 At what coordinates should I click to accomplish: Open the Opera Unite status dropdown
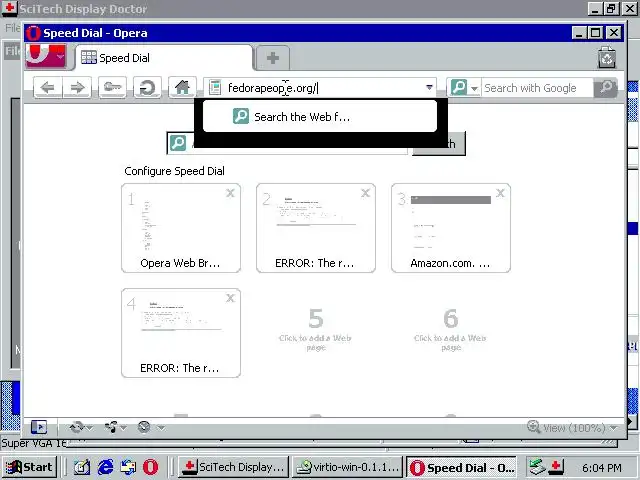coord(115,427)
